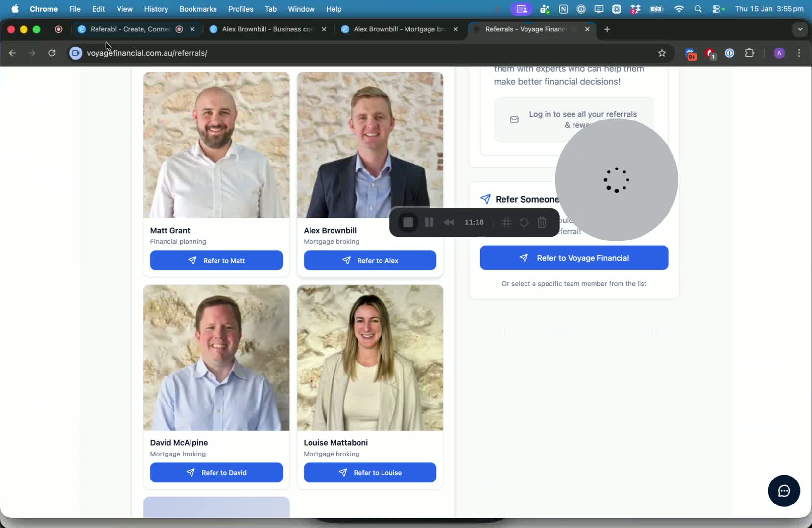Bookmark this page with star icon
The image size is (812, 528).
[x=662, y=53]
